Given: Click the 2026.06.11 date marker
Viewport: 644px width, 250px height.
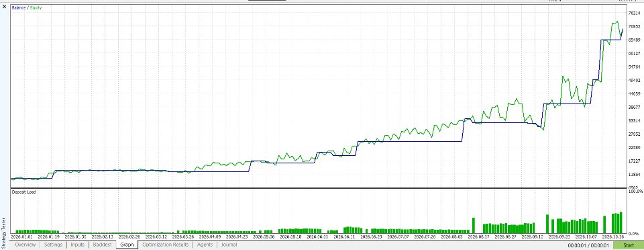Looking at the screenshot, I should coord(343,237).
